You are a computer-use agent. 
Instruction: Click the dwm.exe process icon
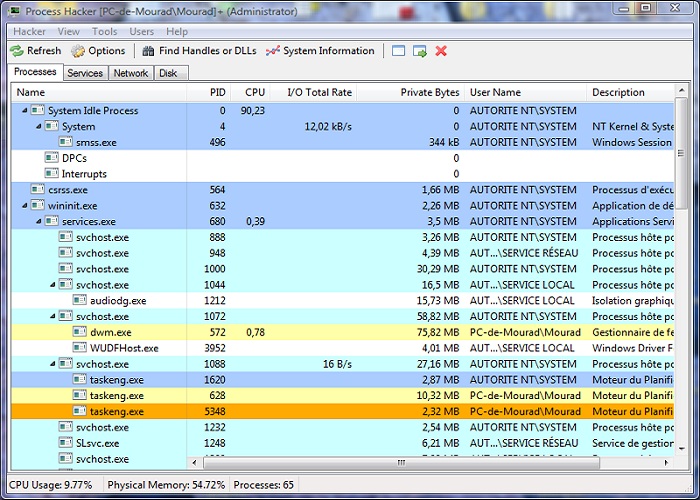point(79,332)
